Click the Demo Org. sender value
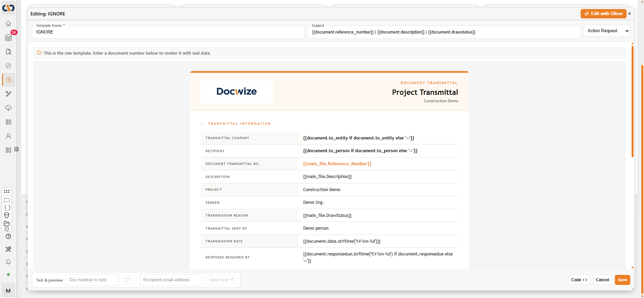 point(313,202)
